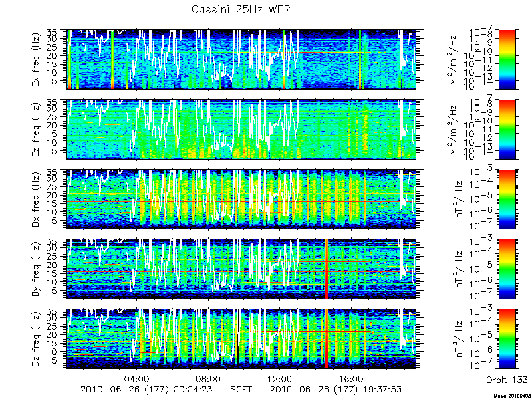Click the By magnetic field spectrogram panel
The height and width of the screenshot is (399, 532).
(x=241, y=269)
